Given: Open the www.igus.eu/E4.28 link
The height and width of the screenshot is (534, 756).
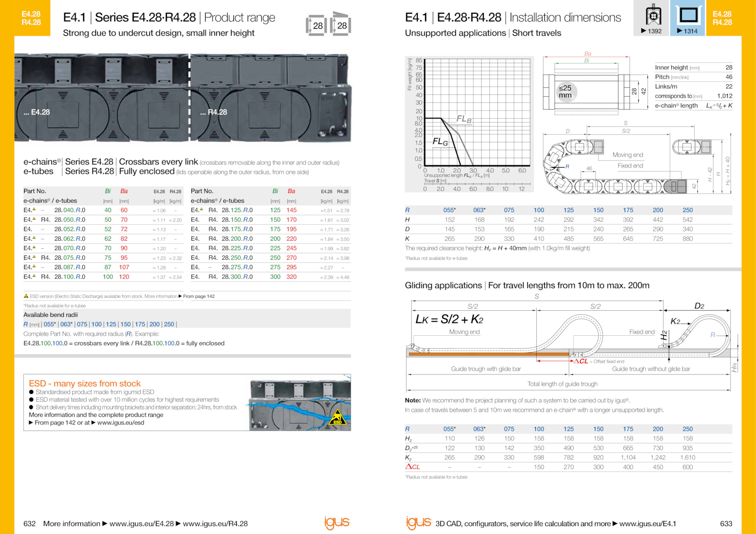Looking at the screenshot, I should [x=142, y=524].
